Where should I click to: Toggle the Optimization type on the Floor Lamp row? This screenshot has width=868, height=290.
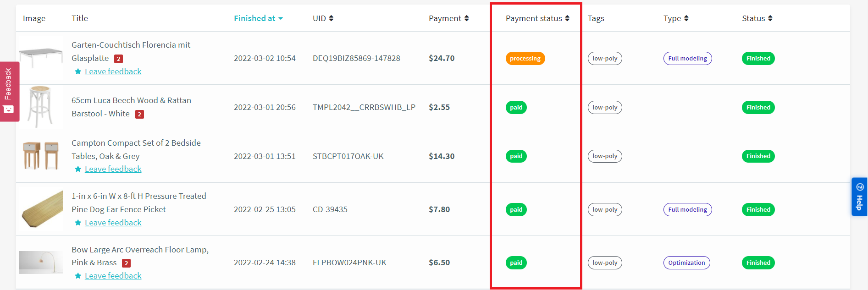coord(686,263)
